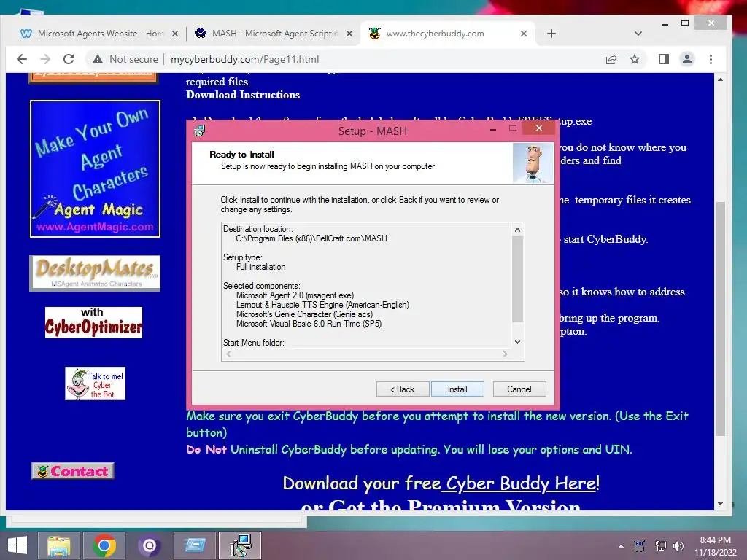747x560 pixels.
Task: Click the browser back arrow
Action: tap(22, 59)
